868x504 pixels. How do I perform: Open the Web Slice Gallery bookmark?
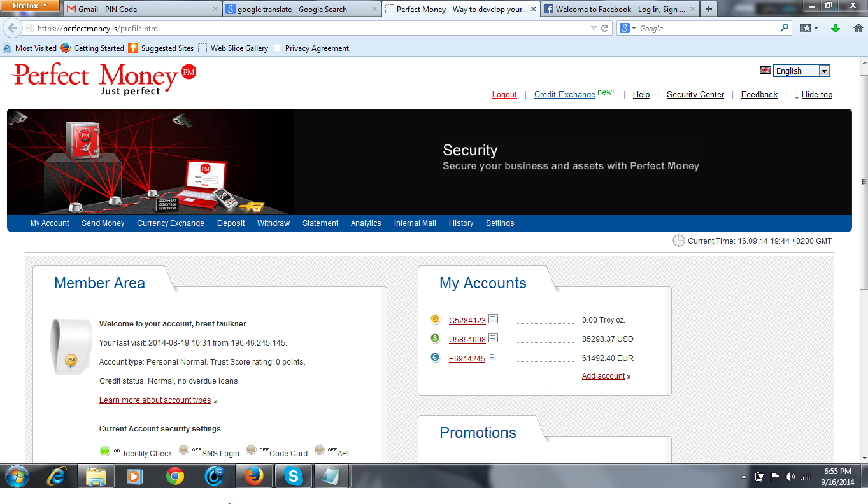tap(233, 48)
